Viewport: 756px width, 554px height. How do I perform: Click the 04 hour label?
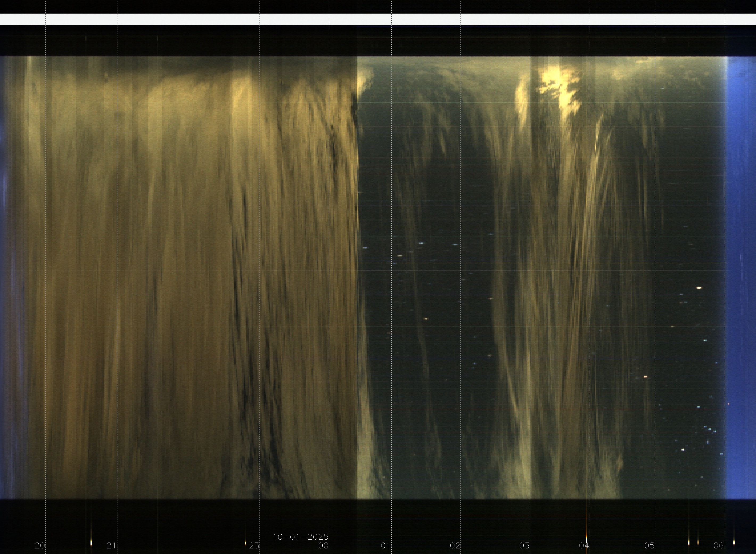click(584, 546)
